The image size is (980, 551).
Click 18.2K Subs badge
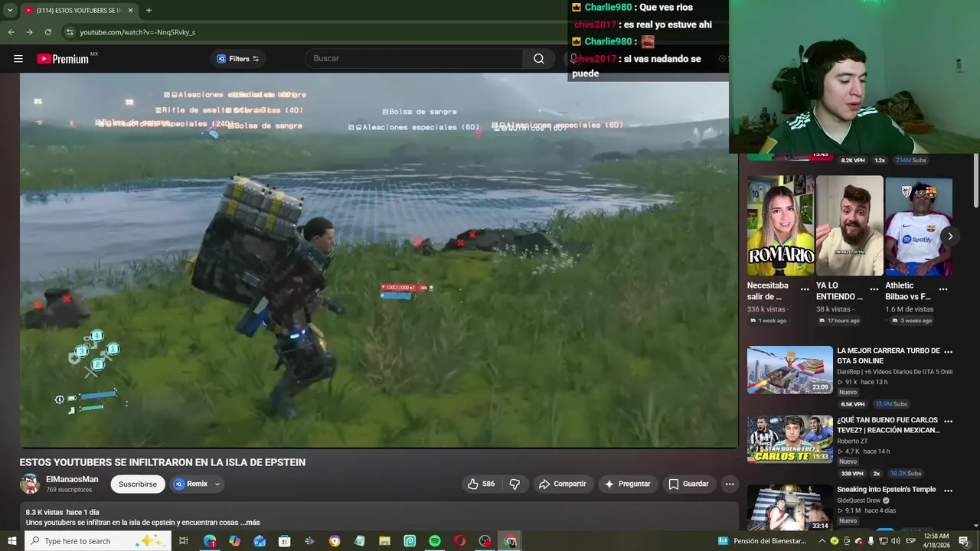tap(905, 474)
